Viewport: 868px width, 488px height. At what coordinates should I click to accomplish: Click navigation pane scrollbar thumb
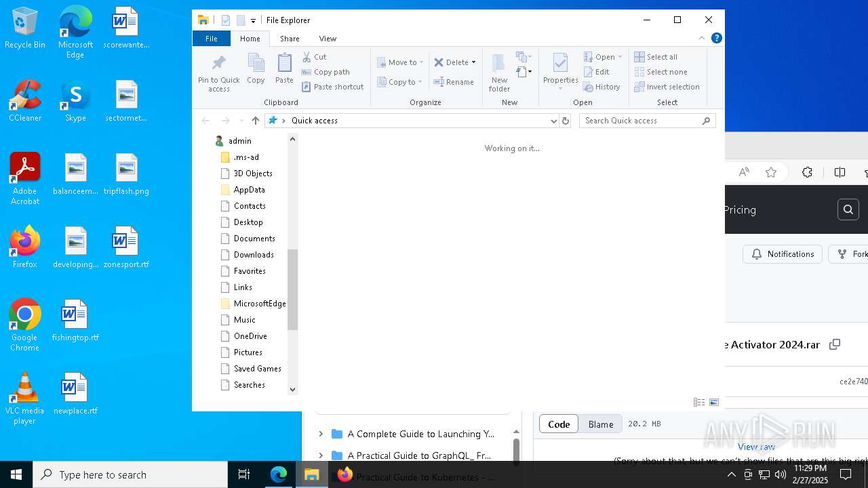coord(292,289)
